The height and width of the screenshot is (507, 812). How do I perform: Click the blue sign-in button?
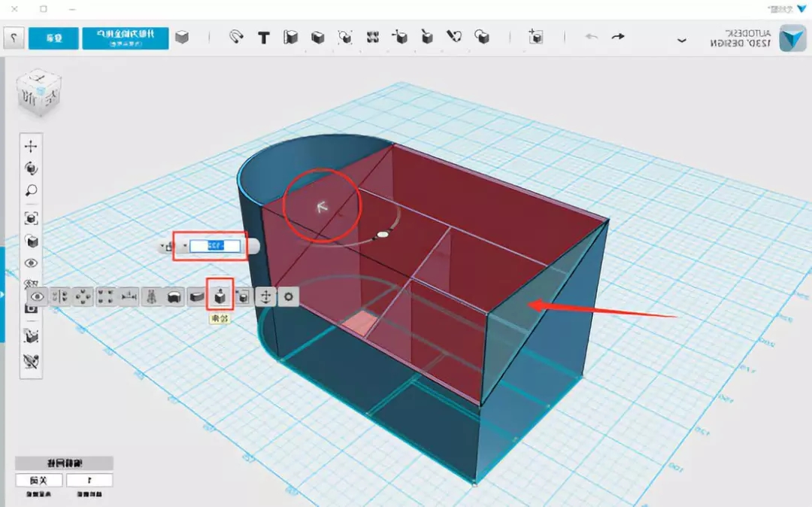pos(53,38)
